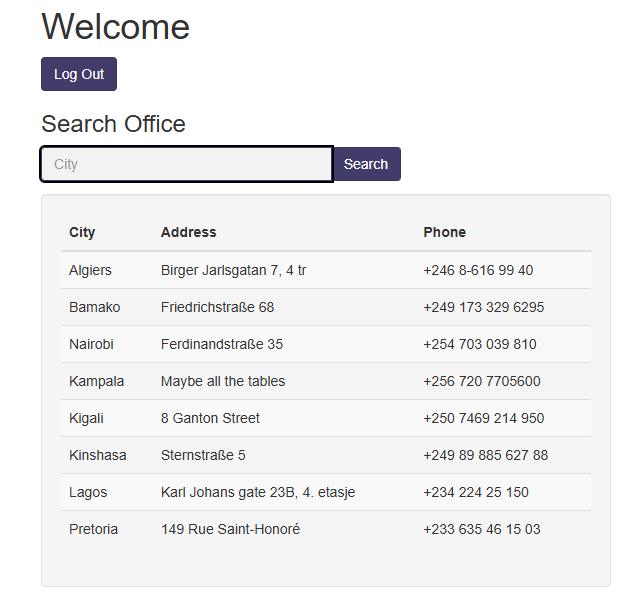Select the Lagos office row

[326, 492]
